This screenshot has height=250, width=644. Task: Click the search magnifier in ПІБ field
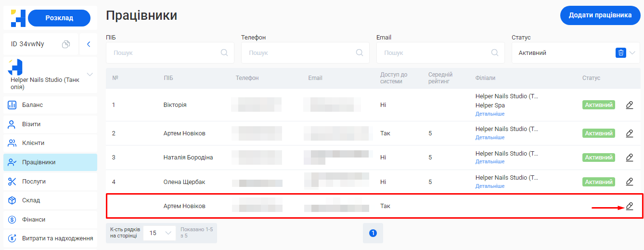click(224, 53)
